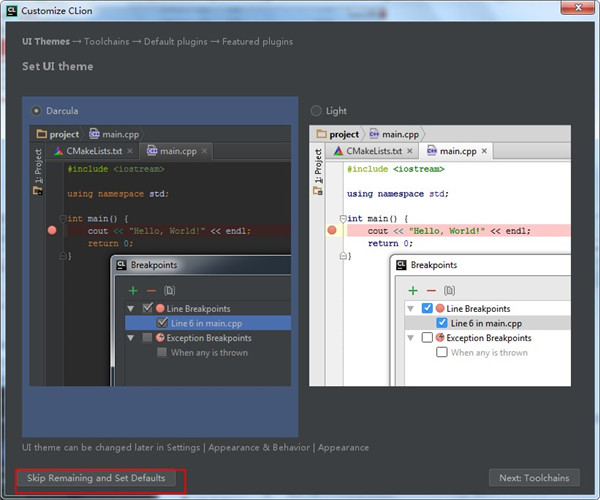Collapse Line Breakpoints tree in Darcula preview

(x=130, y=309)
